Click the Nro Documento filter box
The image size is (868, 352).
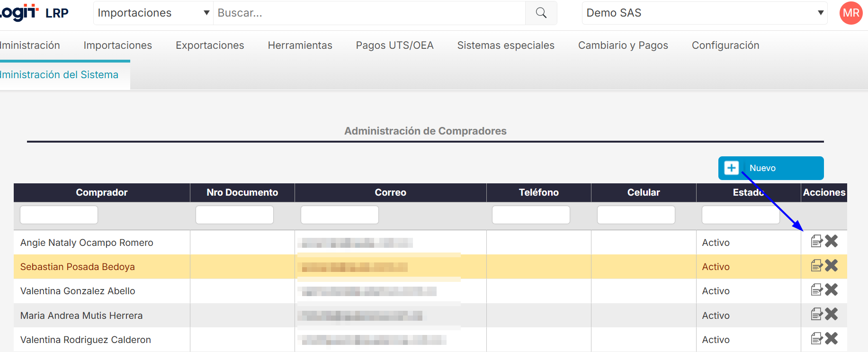click(x=234, y=215)
